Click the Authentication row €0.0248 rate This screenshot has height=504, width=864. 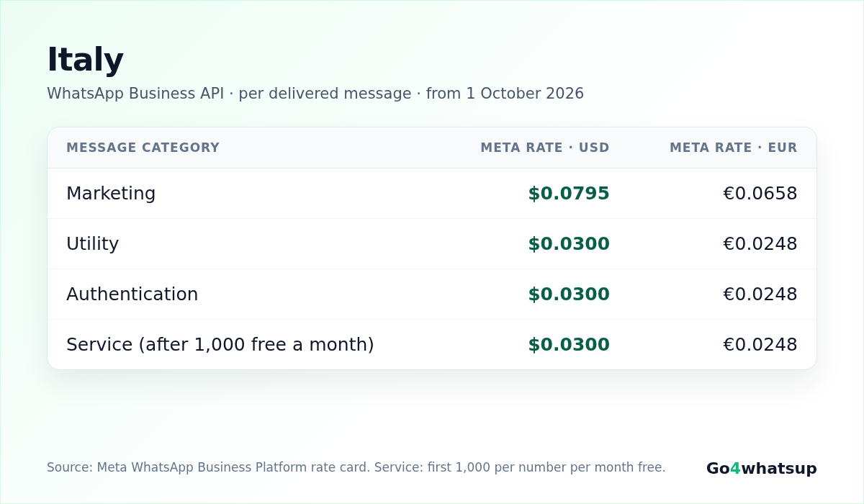pyautogui.click(x=760, y=294)
